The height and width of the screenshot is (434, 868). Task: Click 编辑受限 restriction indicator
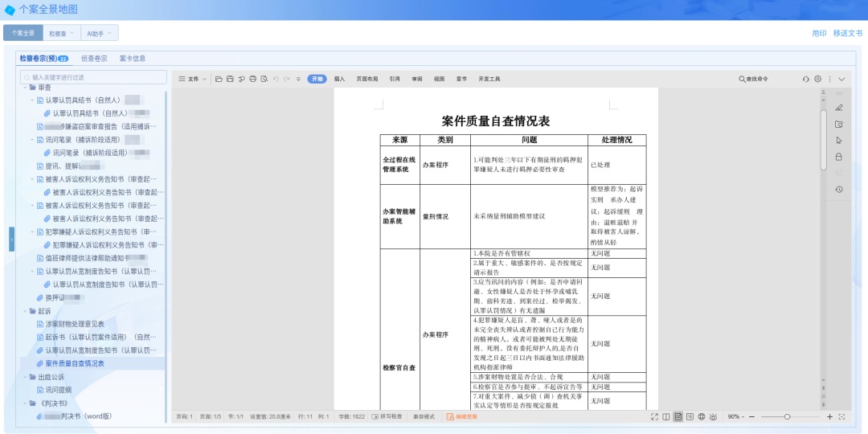[x=461, y=417]
